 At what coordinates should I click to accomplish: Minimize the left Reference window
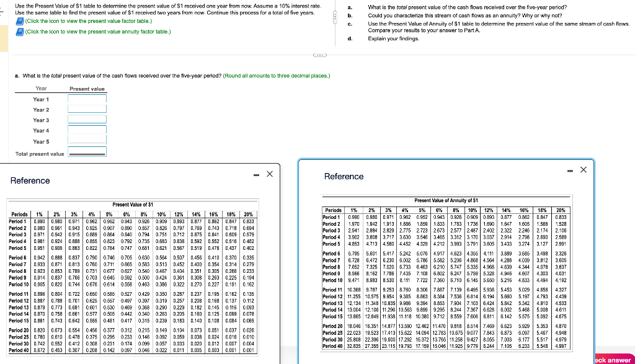pyautogui.click(x=257, y=174)
